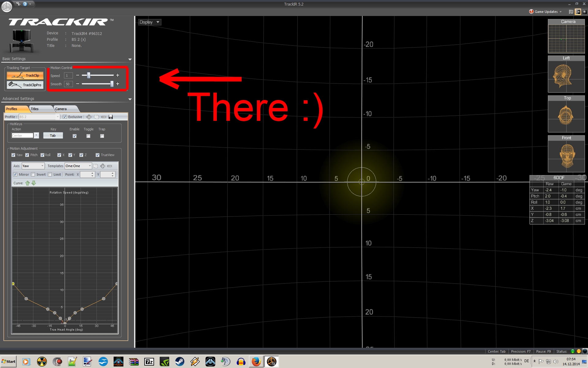
Task: Click the Smooth value field
Action: tap(68, 84)
